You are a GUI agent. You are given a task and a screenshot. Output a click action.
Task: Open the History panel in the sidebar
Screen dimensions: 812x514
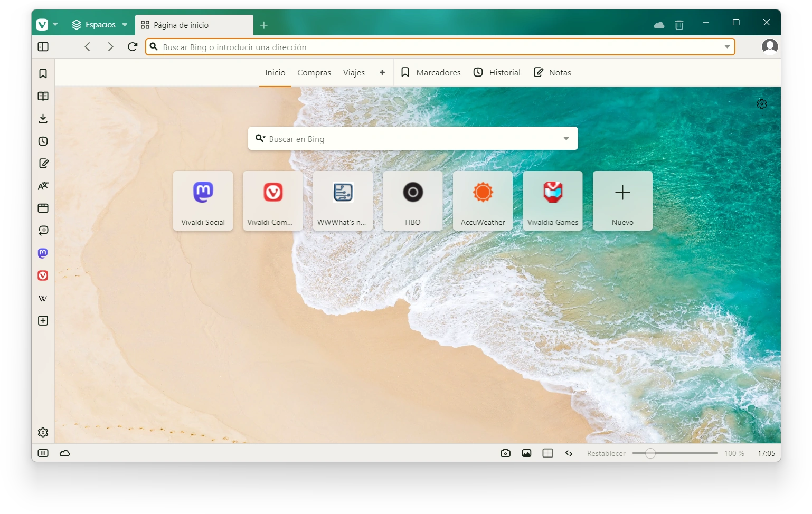point(43,141)
